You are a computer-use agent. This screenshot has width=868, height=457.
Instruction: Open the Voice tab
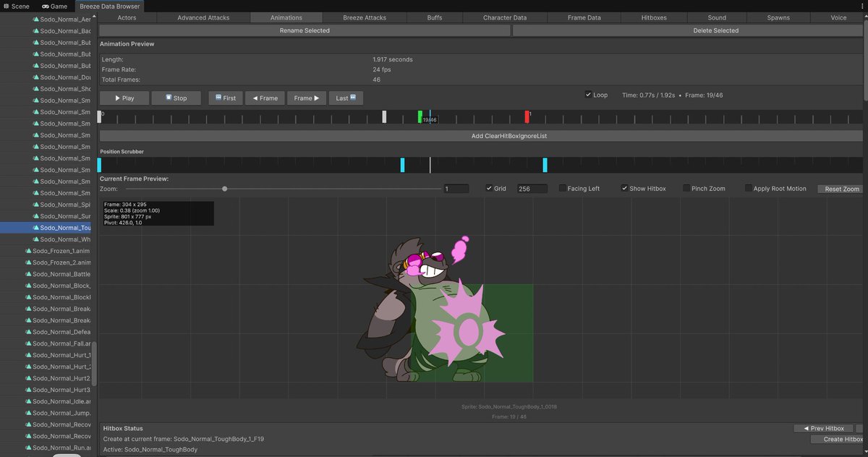pos(838,17)
